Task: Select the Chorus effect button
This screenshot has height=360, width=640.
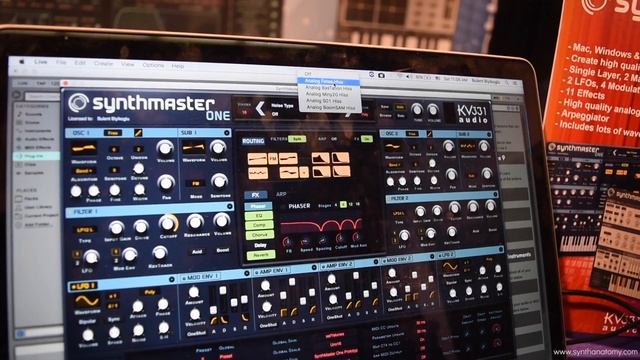Action: [x=260, y=235]
